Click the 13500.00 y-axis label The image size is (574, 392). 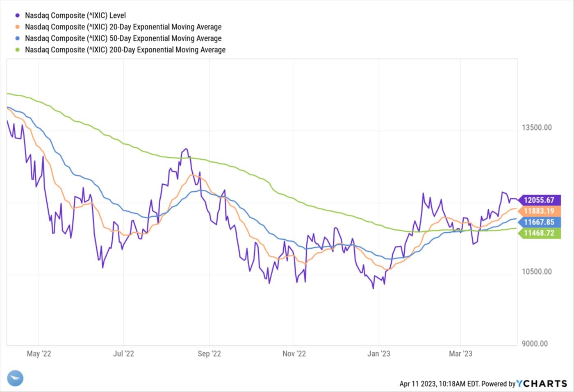coord(537,127)
